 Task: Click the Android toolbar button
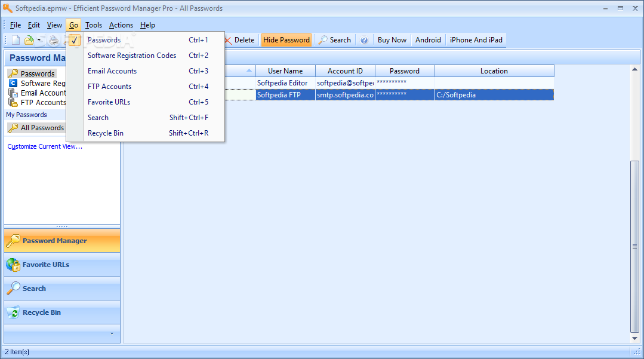click(428, 40)
